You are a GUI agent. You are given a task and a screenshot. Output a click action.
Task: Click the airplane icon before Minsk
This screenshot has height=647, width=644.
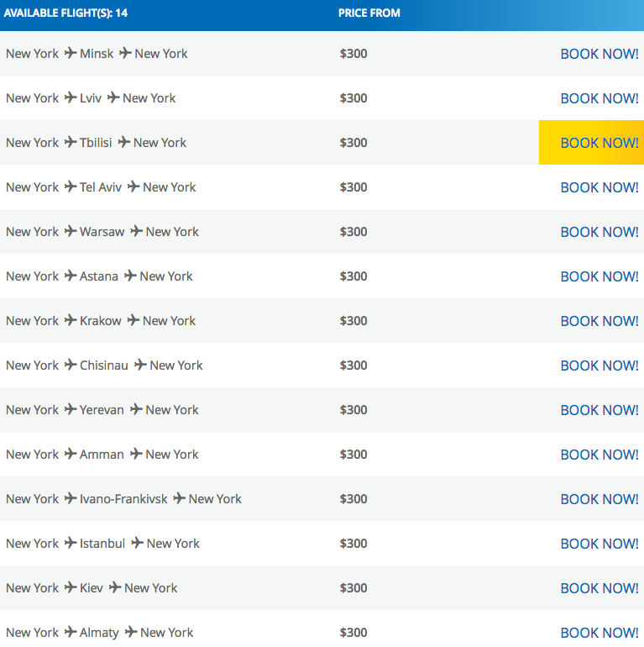(x=71, y=53)
